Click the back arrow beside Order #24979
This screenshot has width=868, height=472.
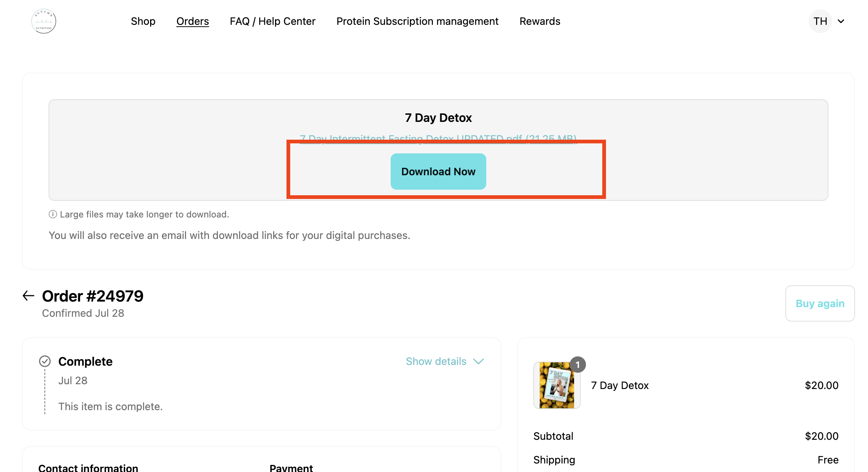click(29, 296)
